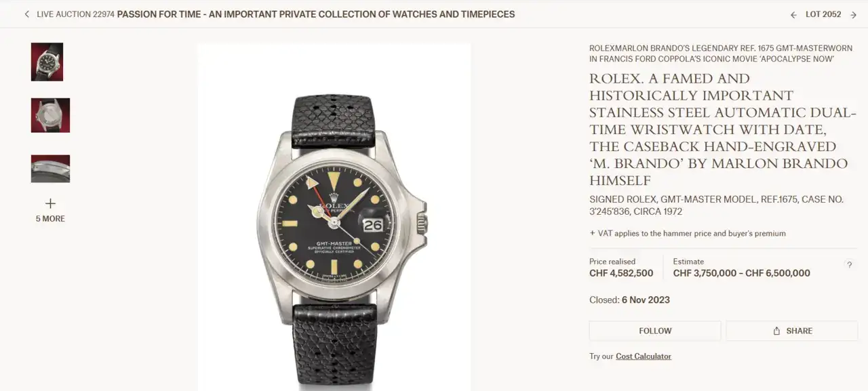Open the Cost Calculator link
This screenshot has width=868, height=391.
(643, 356)
